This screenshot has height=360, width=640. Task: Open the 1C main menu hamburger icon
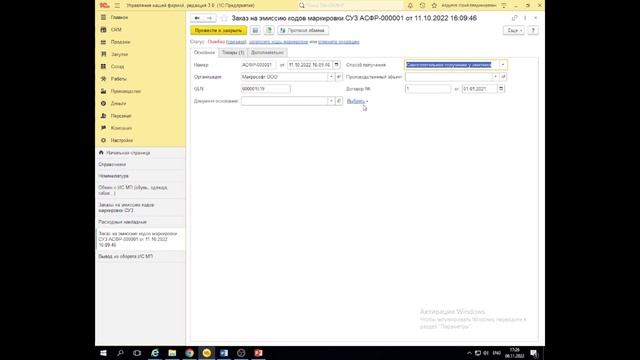[117, 5]
